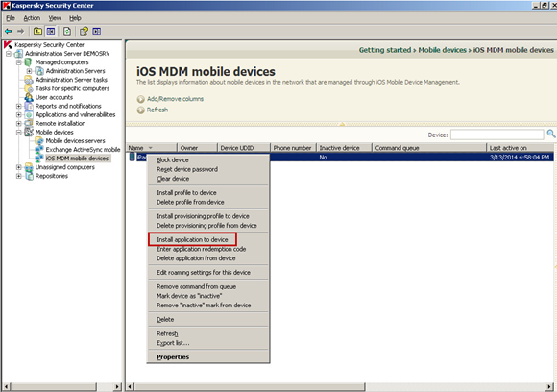
Task: Click the Mobile devices node icon
Action: pos(29,133)
